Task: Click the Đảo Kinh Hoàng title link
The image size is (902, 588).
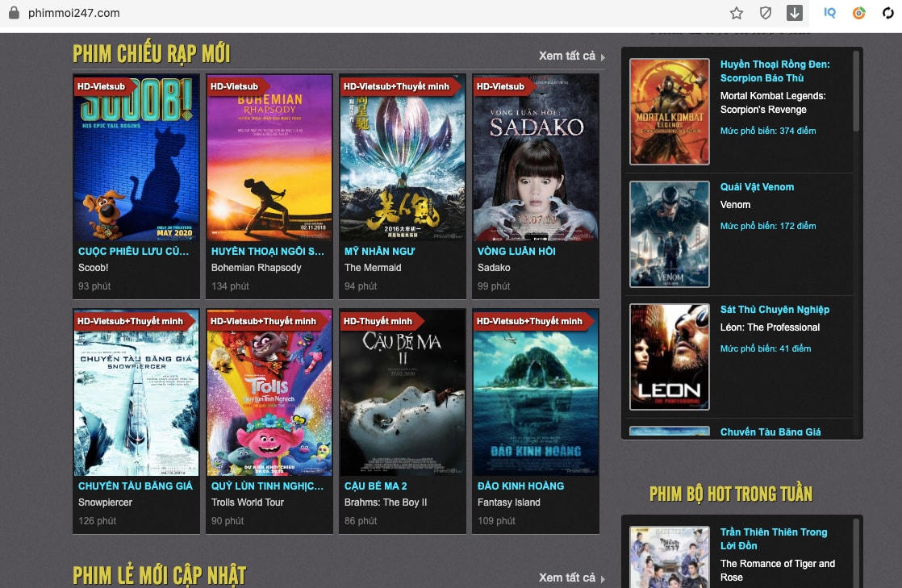Action: [520, 486]
